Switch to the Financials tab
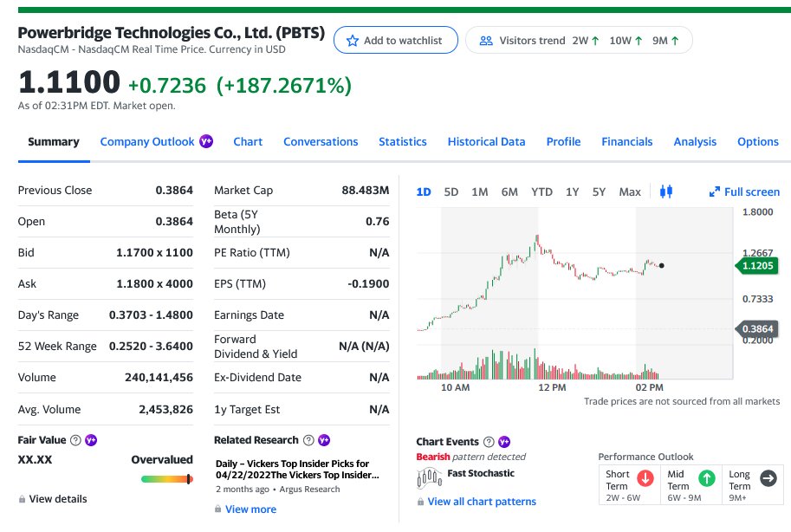This screenshot has width=791, height=532. point(627,142)
